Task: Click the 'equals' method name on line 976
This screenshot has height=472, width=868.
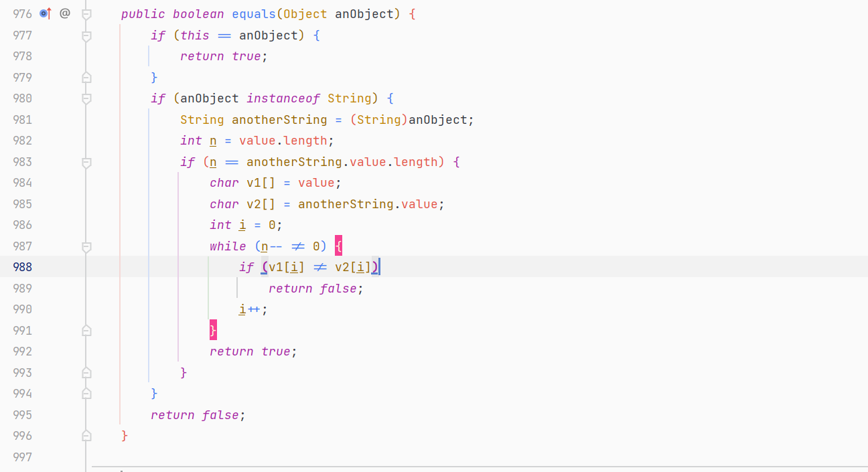Action: pyautogui.click(x=254, y=14)
